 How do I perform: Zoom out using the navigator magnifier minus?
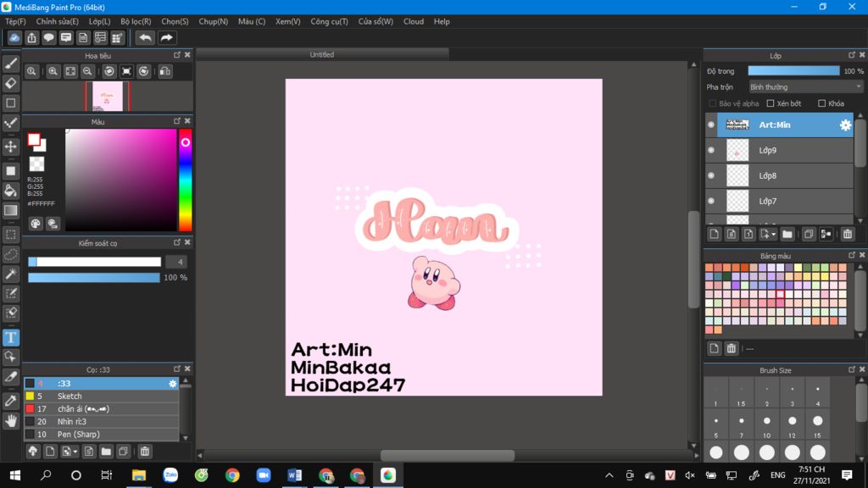87,71
